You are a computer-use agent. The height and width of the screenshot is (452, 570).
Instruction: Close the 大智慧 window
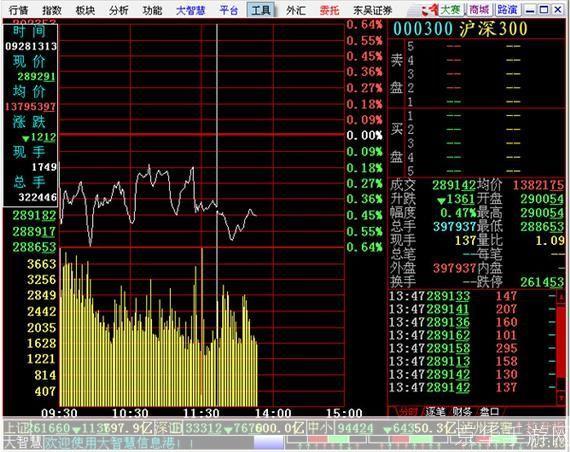click(x=558, y=10)
